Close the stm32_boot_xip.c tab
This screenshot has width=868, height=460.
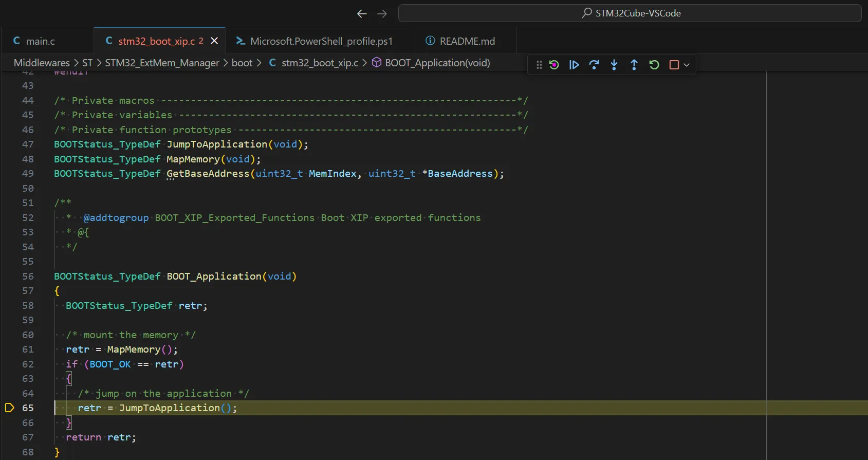(214, 41)
